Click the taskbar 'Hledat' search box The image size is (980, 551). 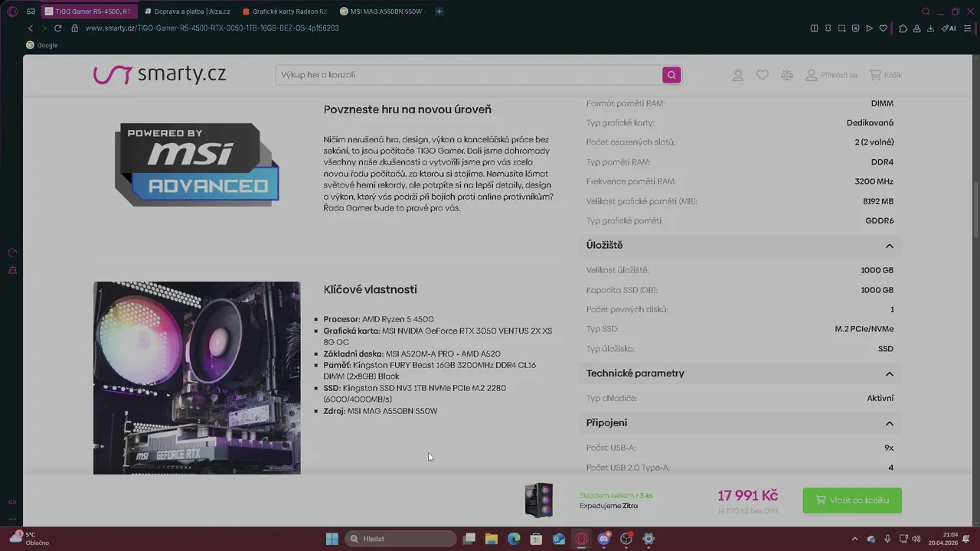click(400, 539)
